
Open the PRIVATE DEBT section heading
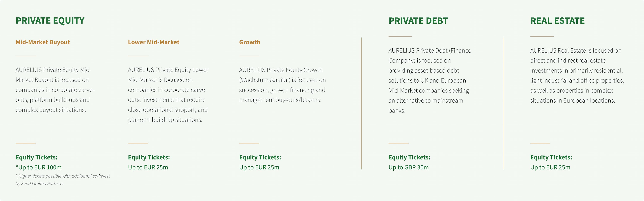pyautogui.click(x=418, y=21)
